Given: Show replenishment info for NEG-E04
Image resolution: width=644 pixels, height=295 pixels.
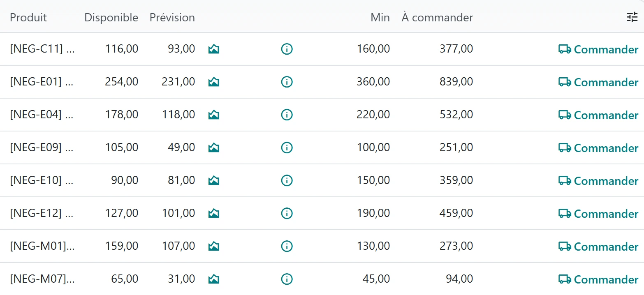Looking at the screenshot, I should click(287, 115).
